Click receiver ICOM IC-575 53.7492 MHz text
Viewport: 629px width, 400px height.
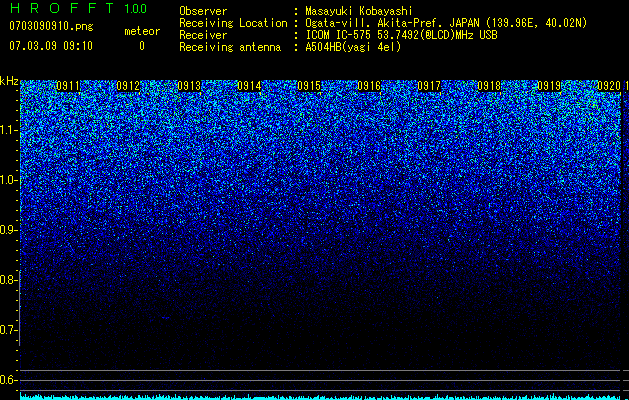(401, 35)
